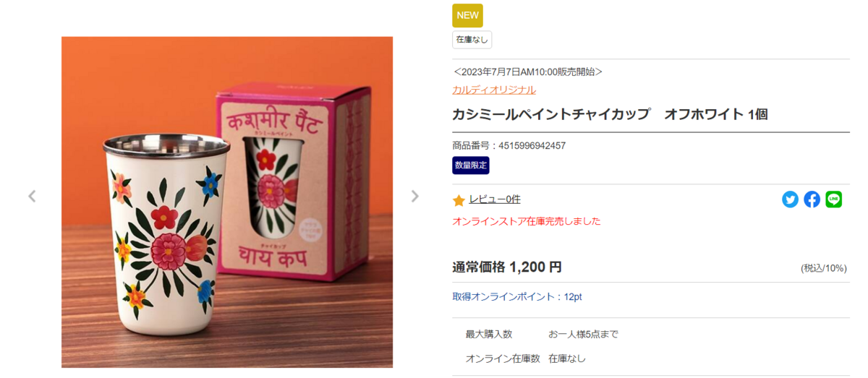
Task: Open the カルディオリジナル brand link
Action: tap(494, 90)
